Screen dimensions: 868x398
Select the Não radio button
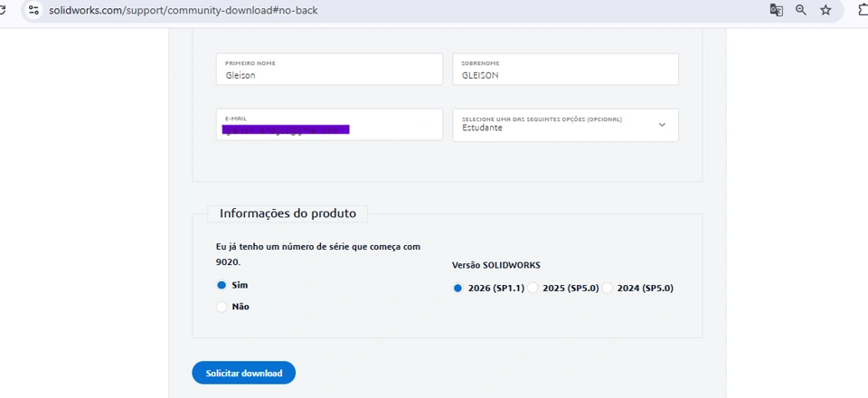[x=222, y=307]
